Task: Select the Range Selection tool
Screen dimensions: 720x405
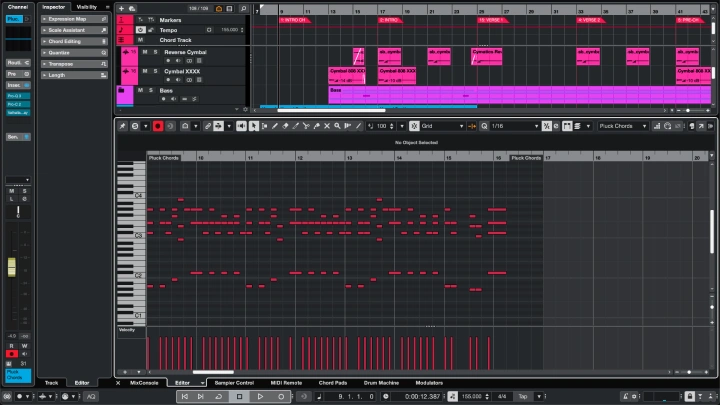Action: tap(264, 126)
